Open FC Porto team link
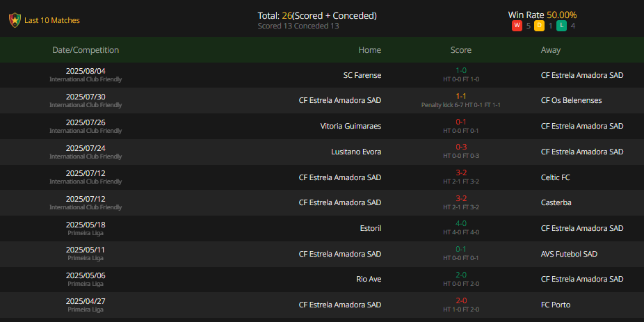This screenshot has width=644, height=322. pos(556,305)
